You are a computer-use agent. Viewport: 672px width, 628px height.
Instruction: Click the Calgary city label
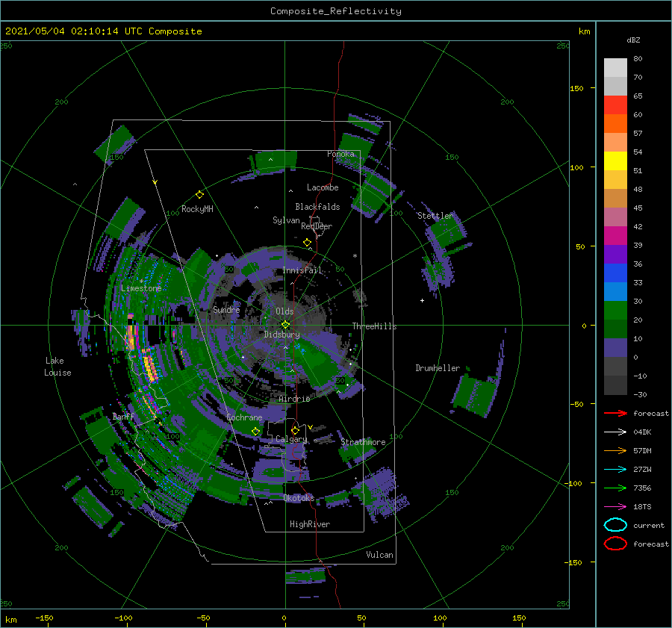click(291, 439)
